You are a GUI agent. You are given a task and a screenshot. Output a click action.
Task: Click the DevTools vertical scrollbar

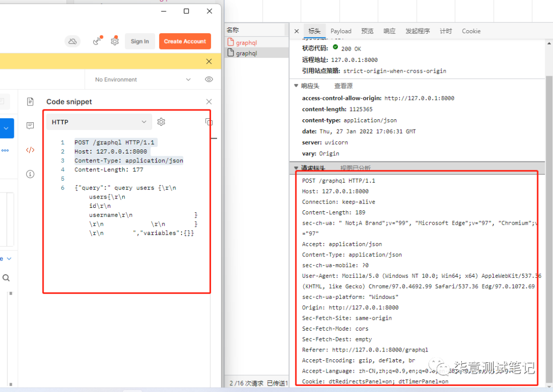(549, 229)
